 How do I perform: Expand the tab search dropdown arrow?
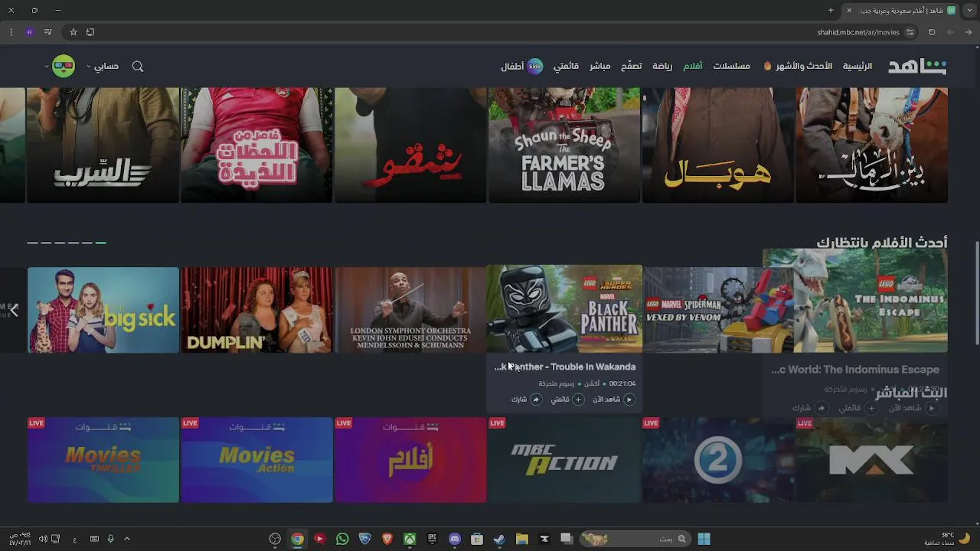coord(969,11)
